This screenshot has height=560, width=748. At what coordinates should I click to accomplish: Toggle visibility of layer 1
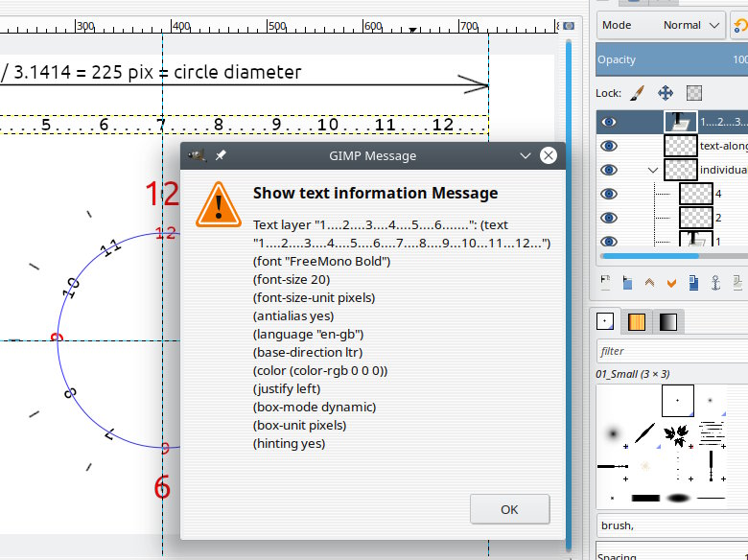pyautogui.click(x=609, y=241)
